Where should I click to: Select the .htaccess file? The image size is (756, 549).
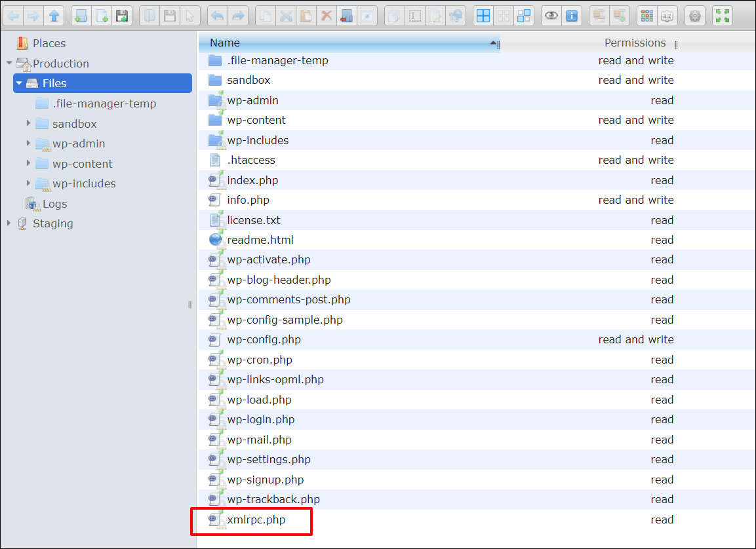tap(477, 160)
